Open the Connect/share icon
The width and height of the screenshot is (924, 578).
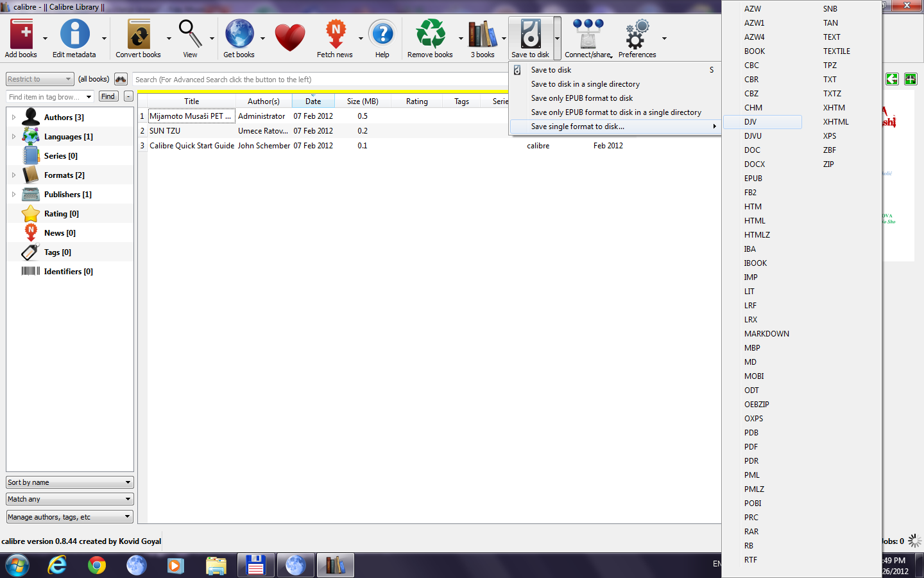[x=588, y=34]
